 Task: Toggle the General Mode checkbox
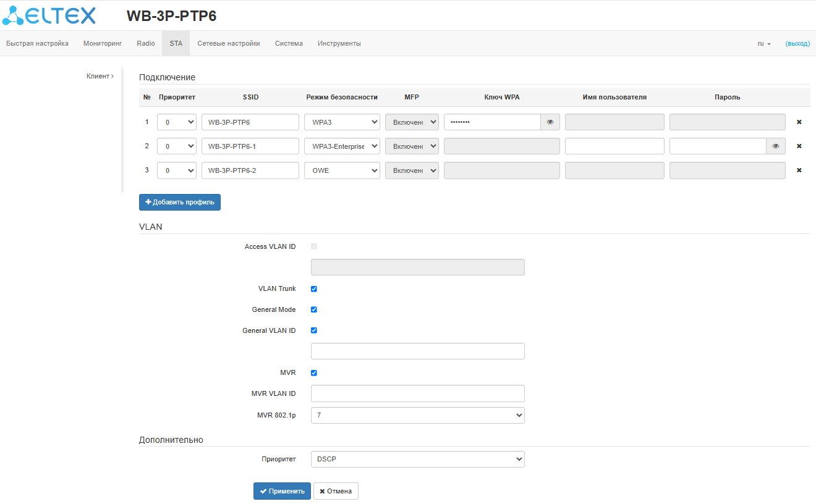point(314,310)
